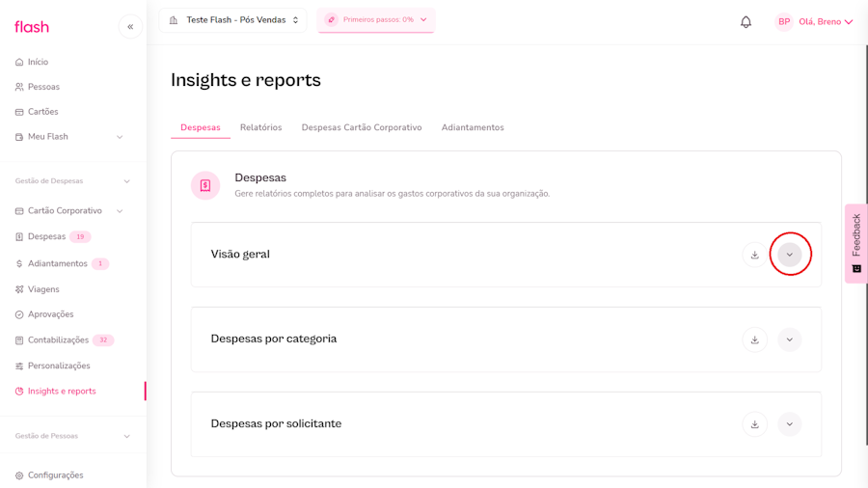The height and width of the screenshot is (488, 868).
Task: Open the Primeiros passos 0% dropdown
Action: point(376,20)
